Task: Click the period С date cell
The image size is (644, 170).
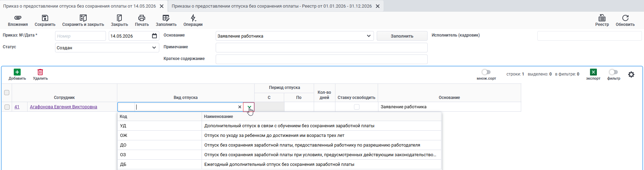Action: point(269,107)
